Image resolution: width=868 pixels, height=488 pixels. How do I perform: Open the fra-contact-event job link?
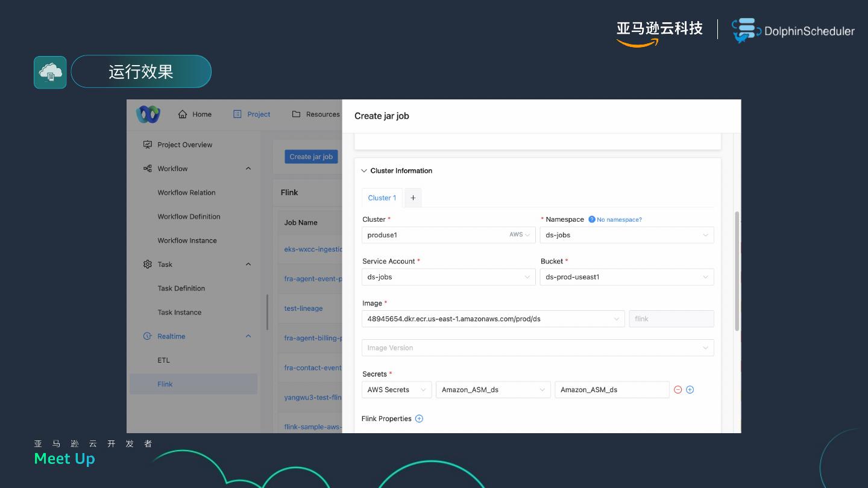[313, 368]
